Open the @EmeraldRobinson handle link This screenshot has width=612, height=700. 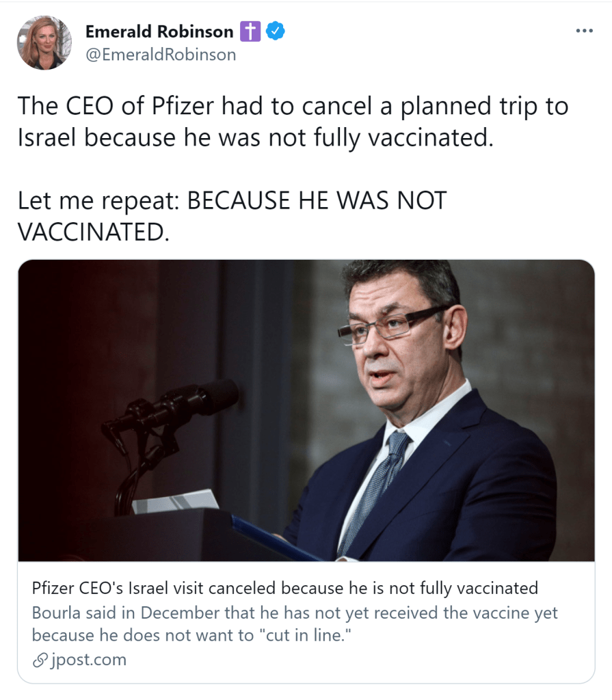[161, 55]
